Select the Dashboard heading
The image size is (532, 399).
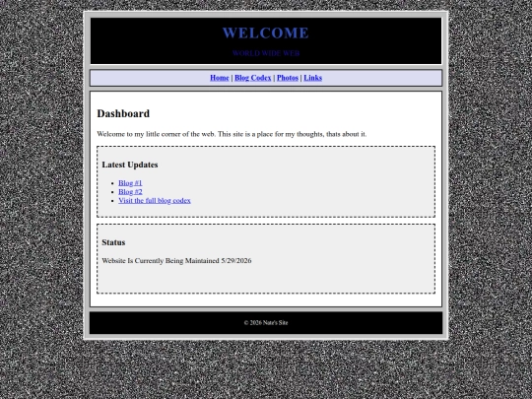tap(123, 113)
